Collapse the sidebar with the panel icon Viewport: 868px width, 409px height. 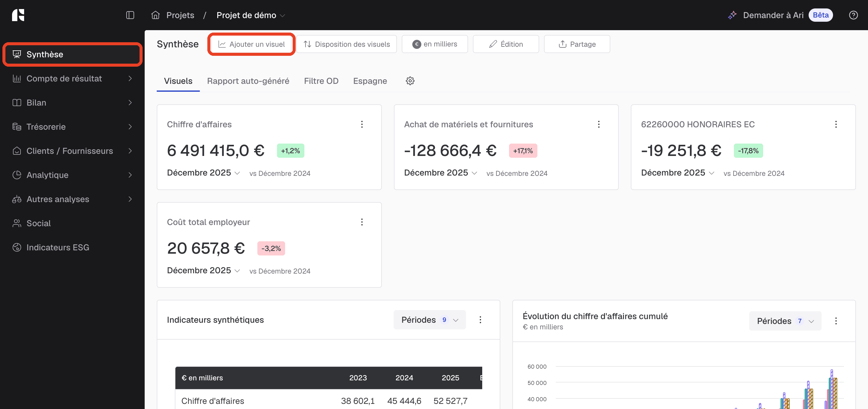[130, 15]
